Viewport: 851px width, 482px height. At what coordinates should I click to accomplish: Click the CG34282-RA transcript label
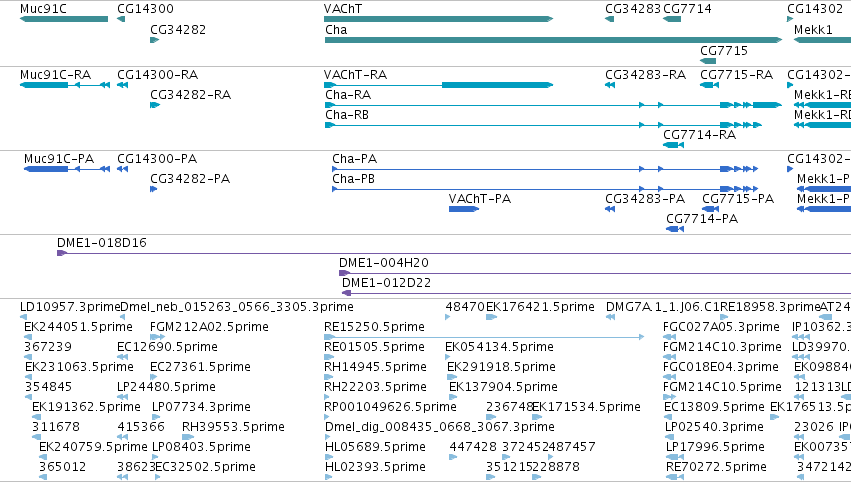190,94
